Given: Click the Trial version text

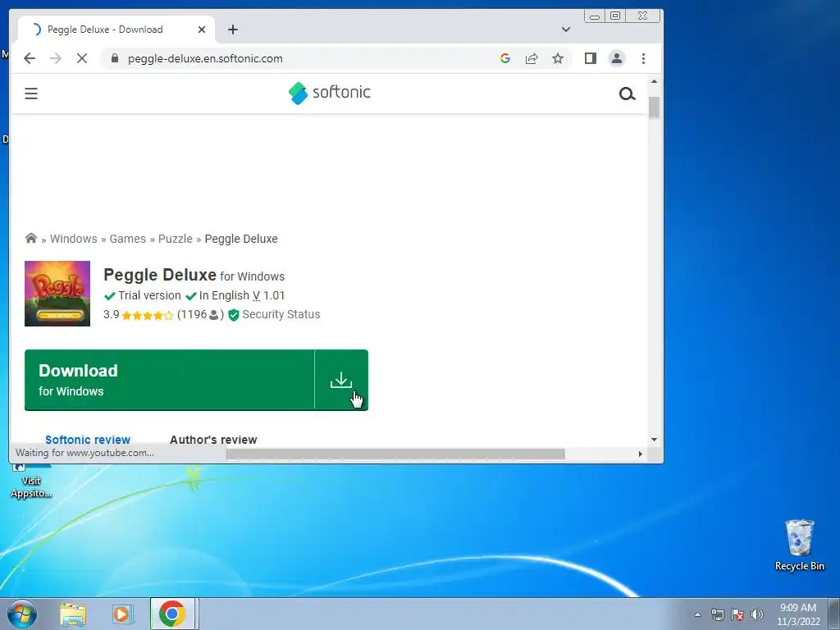Looking at the screenshot, I should click(149, 295).
